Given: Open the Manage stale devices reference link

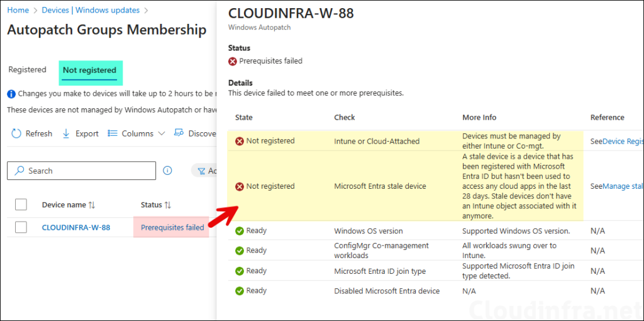Looking at the screenshot, I should pos(623,187).
